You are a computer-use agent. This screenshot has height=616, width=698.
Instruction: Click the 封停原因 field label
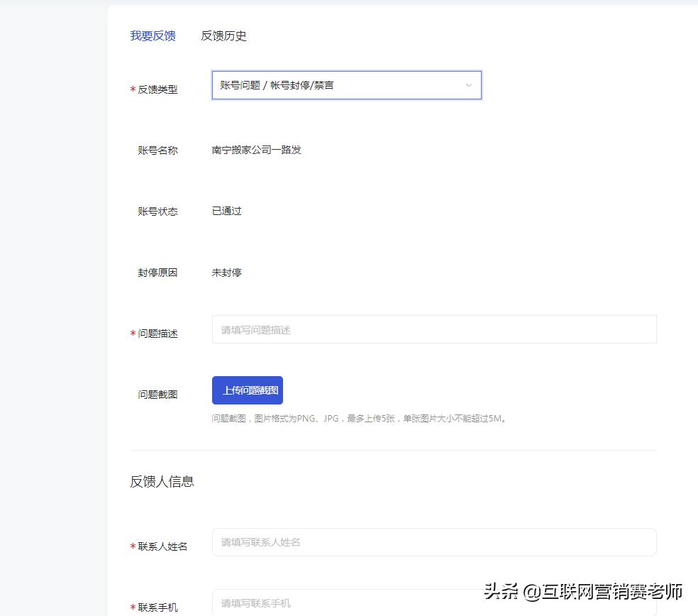(x=157, y=273)
